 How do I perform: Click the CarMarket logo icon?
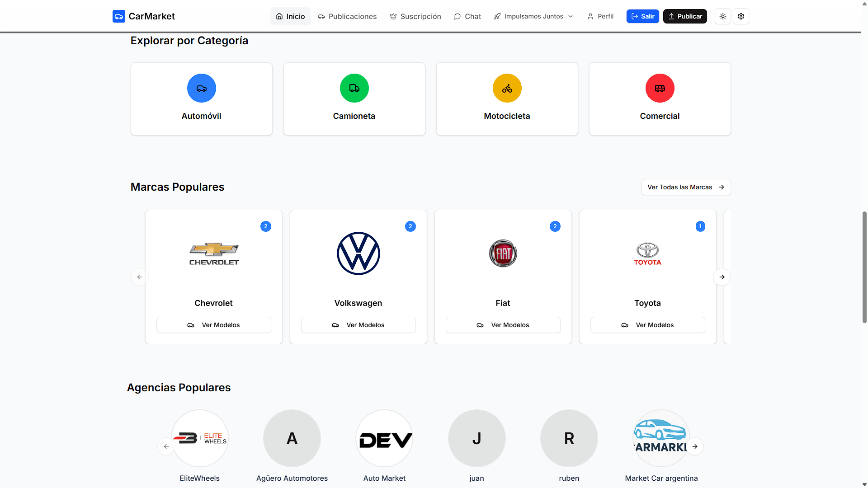click(118, 16)
